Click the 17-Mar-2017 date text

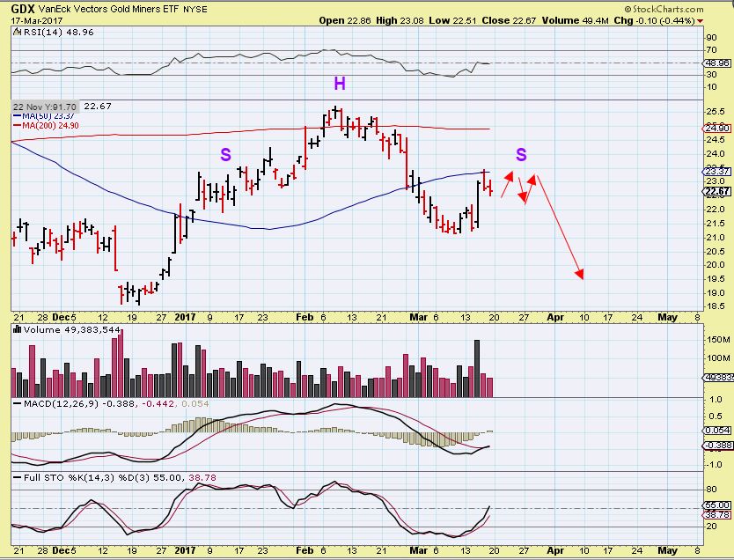pos(36,20)
